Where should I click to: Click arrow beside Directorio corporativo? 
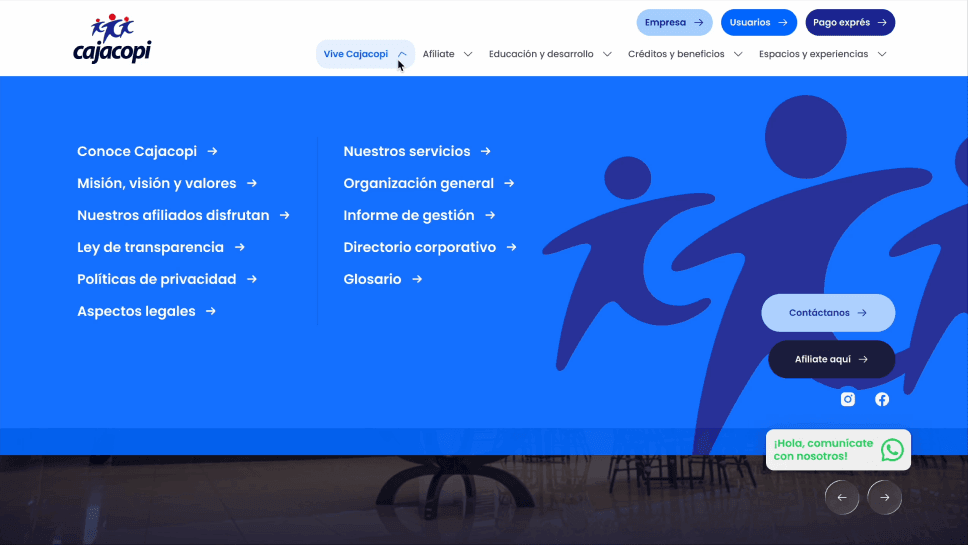click(x=512, y=248)
